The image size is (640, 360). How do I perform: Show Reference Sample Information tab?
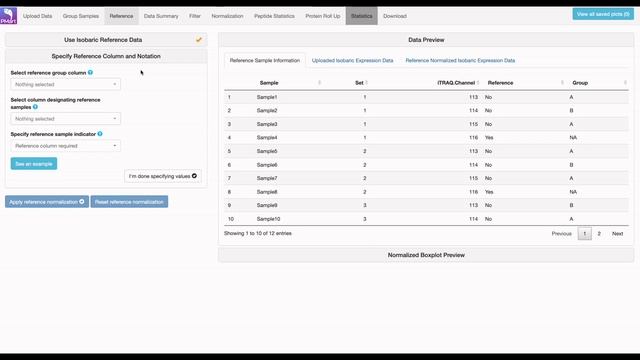(x=265, y=60)
